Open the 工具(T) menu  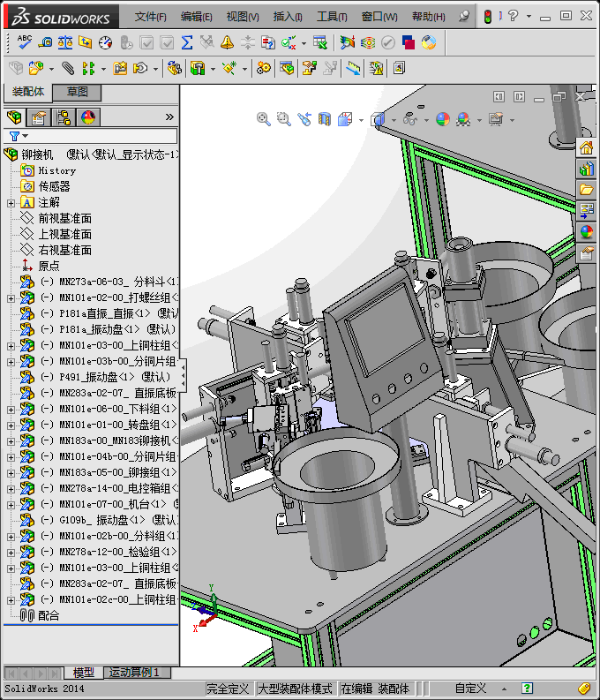pyautogui.click(x=332, y=17)
